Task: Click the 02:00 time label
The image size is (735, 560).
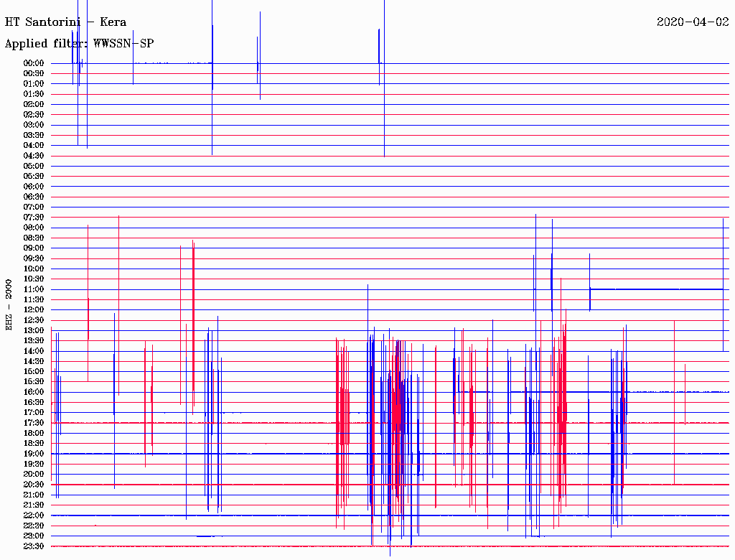Action: 34,104
